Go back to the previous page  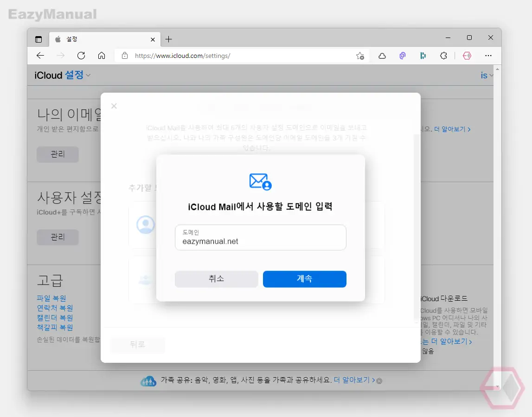(40, 56)
